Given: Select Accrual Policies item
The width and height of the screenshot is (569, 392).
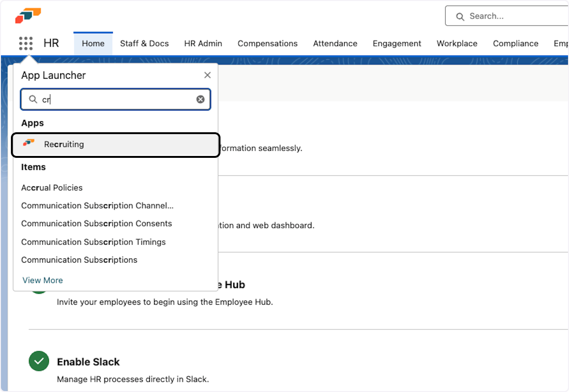Looking at the screenshot, I should (52, 188).
